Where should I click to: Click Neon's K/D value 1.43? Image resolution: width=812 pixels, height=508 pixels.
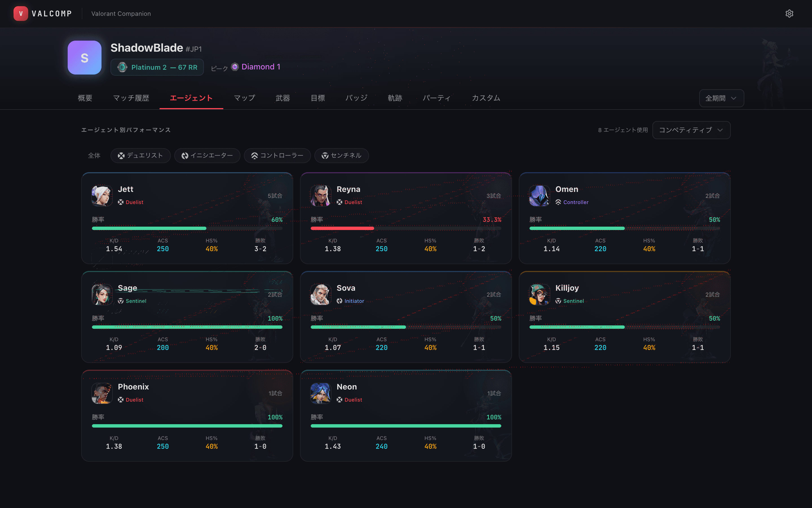point(333,446)
